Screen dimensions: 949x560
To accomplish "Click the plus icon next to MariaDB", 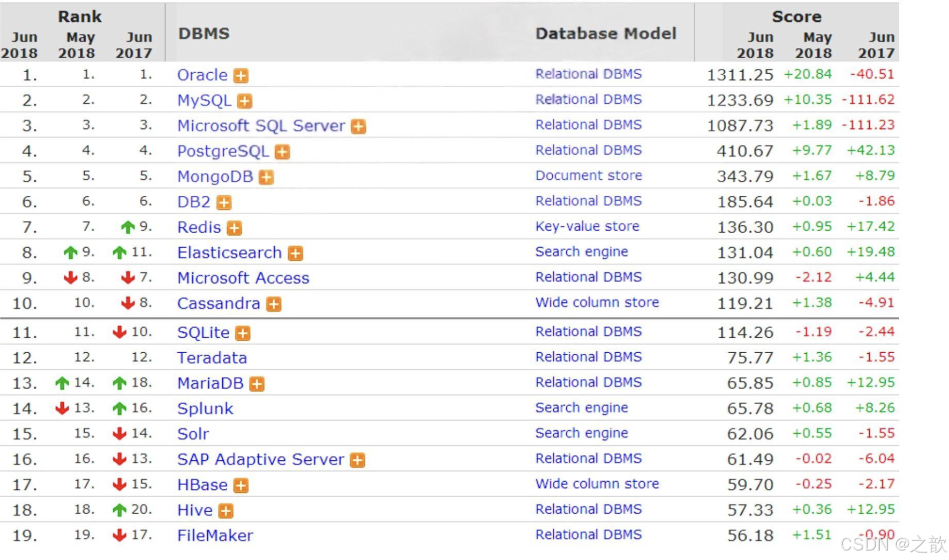I will 257,384.
